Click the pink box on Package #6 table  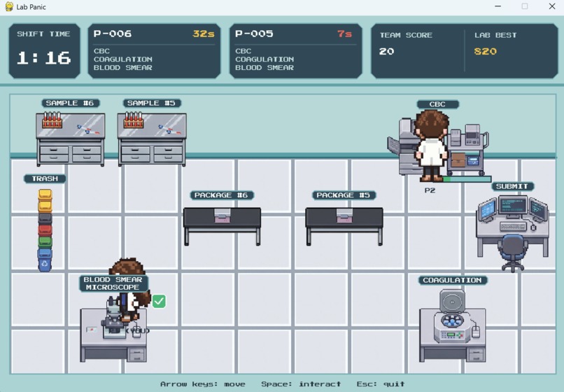pos(222,216)
